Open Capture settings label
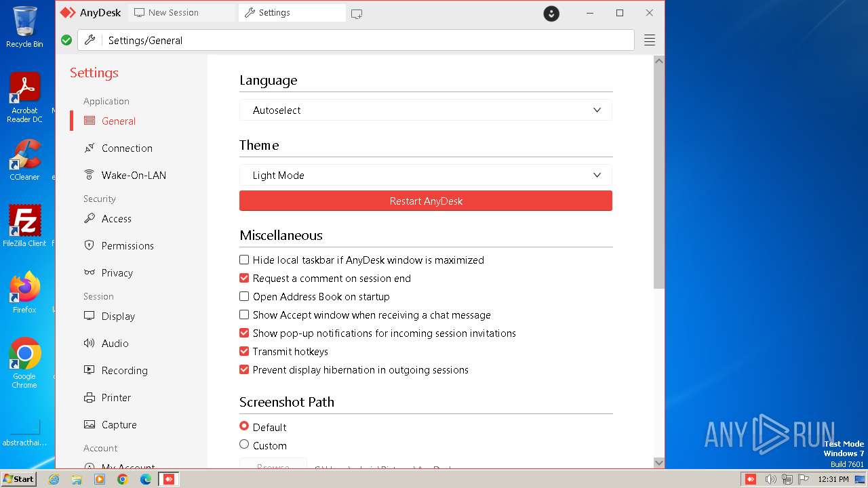This screenshot has height=488, width=868. click(119, 425)
